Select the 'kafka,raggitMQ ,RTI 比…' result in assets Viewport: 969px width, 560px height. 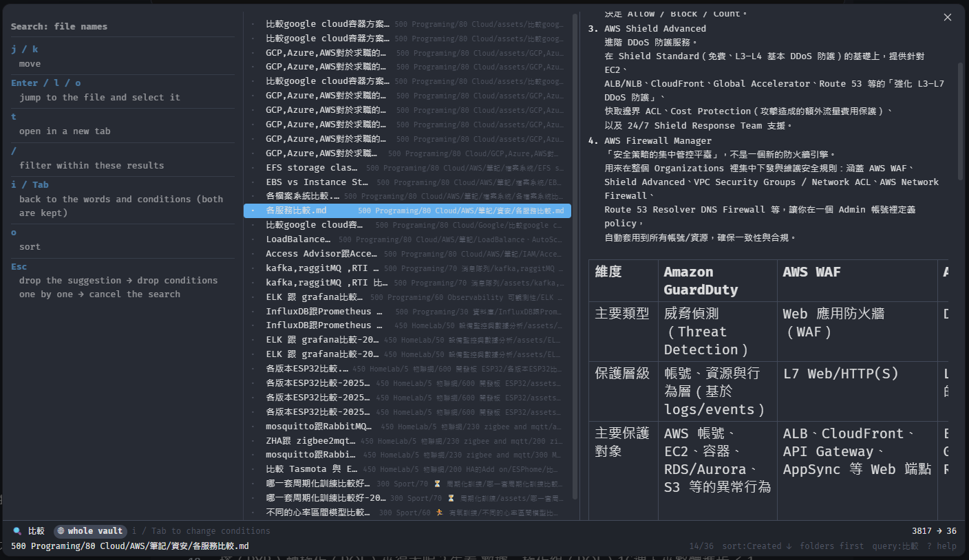[407, 283]
